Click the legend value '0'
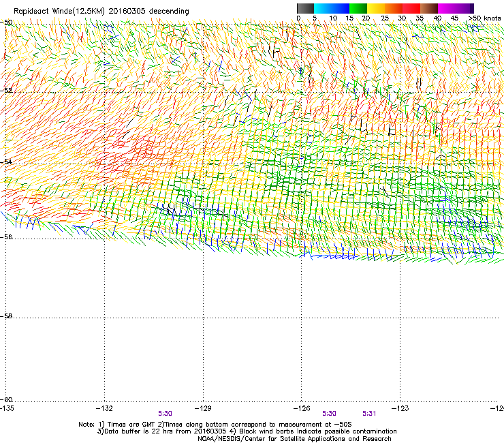The width and height of the screenshot is (504, 443). pyautogui.click(x=298, y=18)
